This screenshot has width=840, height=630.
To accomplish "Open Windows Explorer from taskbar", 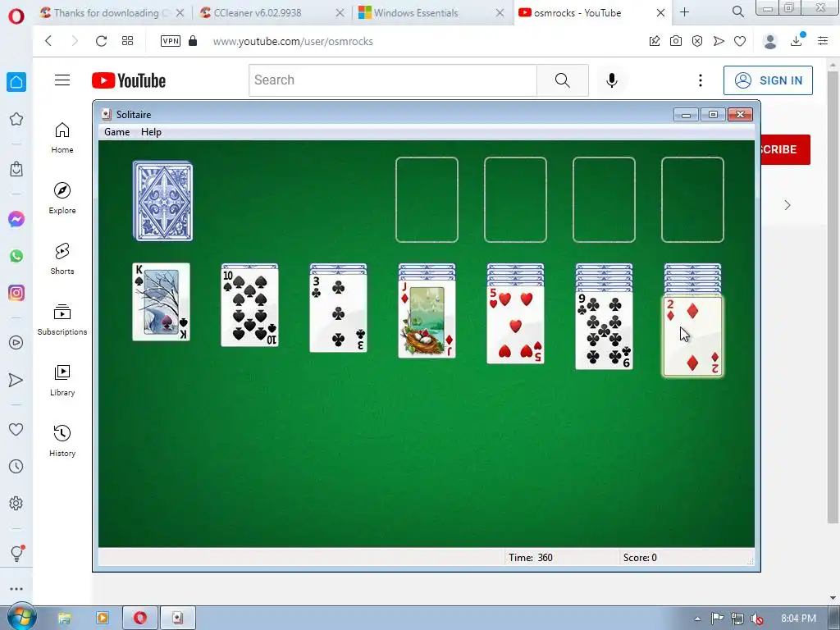I will pyautogui.click(x=65, y=619).
